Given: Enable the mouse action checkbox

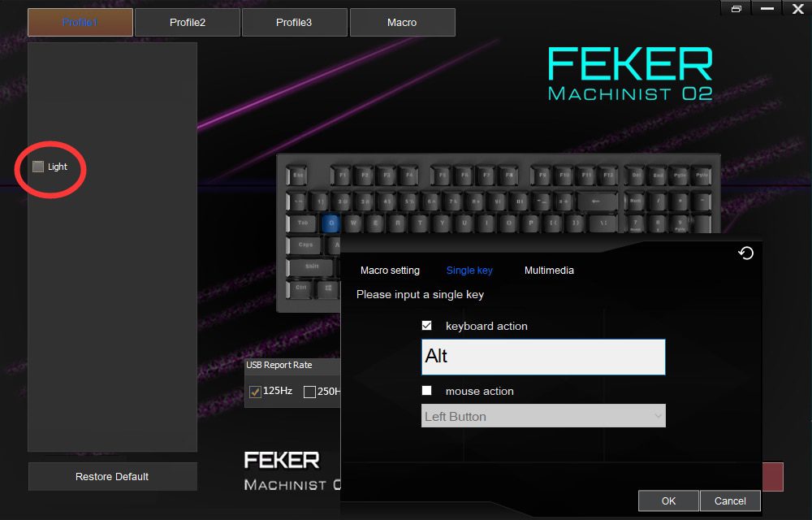Looking at the screenshot, I should [x=427, y=390].
